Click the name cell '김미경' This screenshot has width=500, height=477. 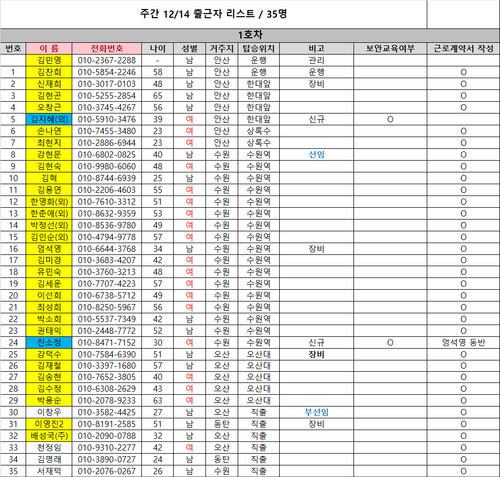[x=49, y=260]
